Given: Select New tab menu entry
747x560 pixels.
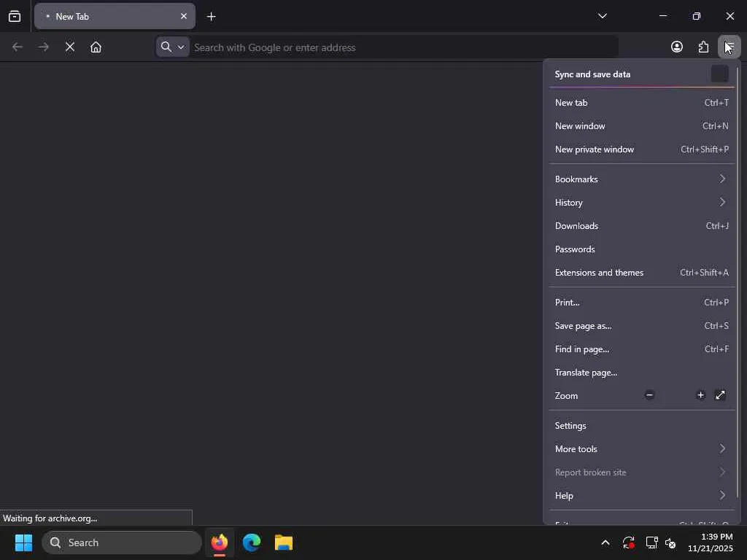Looking at the screenshot, I should coord(641,103).
